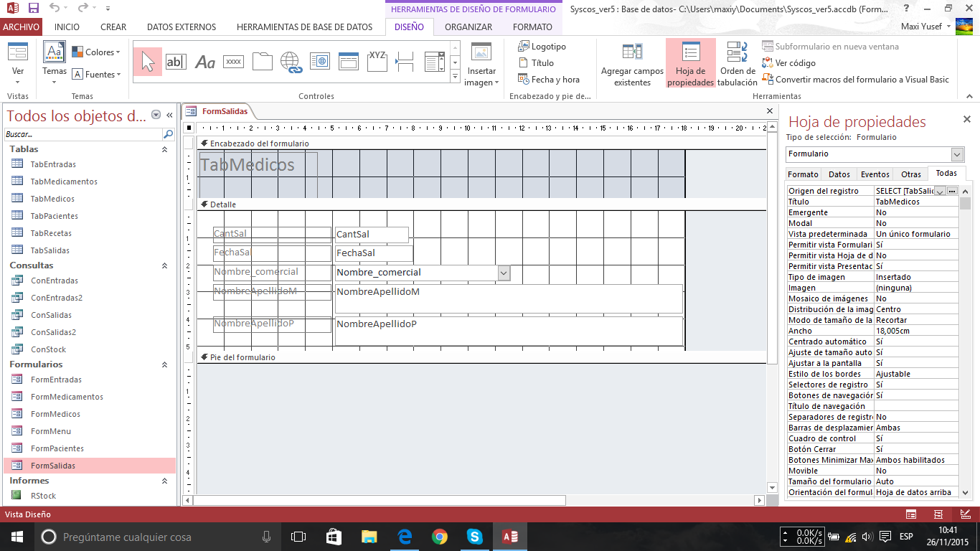Insert a Título in the form
This screenshot has width=980, height=551.
click(536, 63)
